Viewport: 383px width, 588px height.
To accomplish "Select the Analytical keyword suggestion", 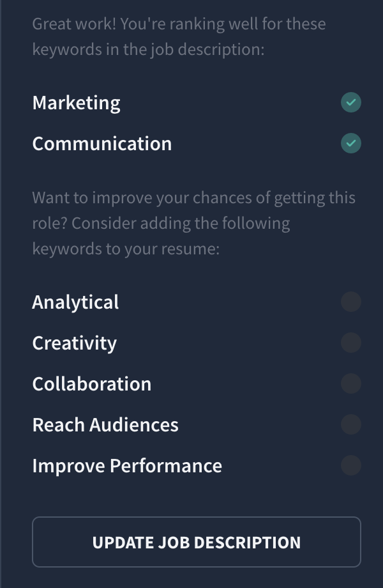I will tap(75, 302).
